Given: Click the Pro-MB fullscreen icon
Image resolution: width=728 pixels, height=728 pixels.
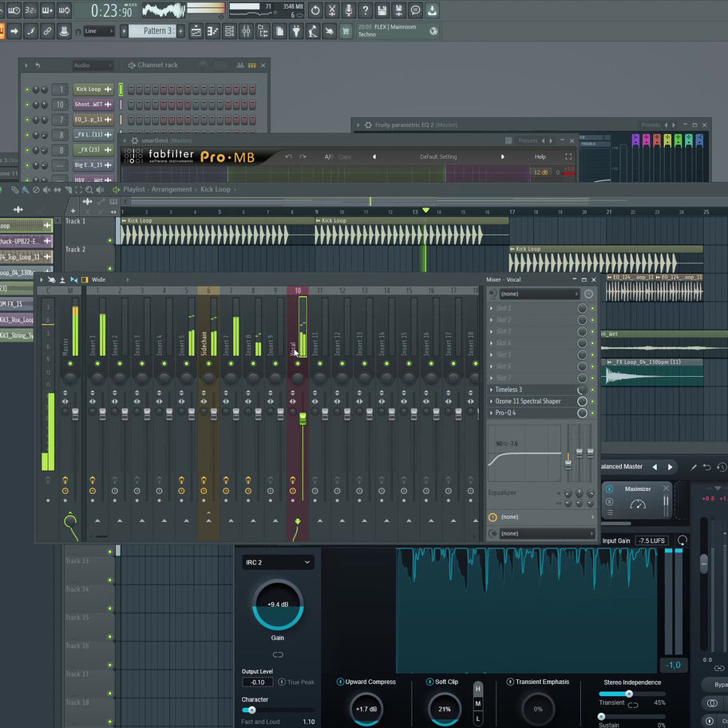Looking at the screenshot, I should 568,156.
